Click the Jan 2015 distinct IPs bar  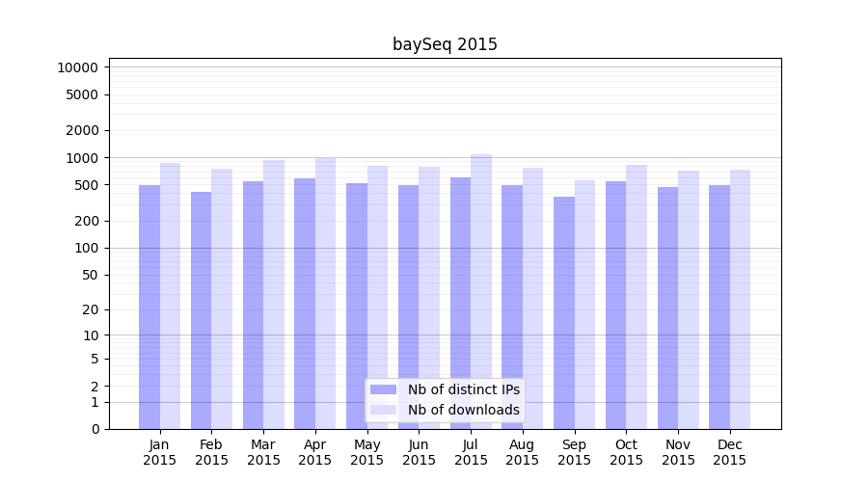click(149, 307)
